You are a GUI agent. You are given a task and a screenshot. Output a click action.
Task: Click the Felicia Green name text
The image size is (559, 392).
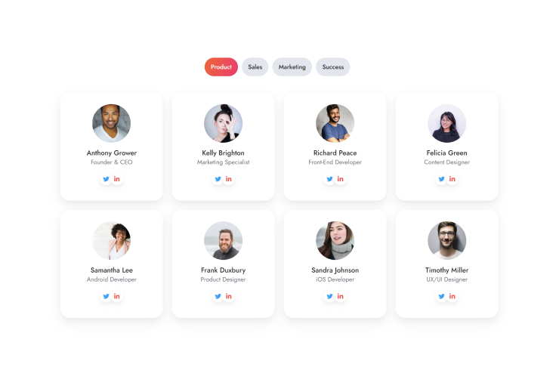446,153
